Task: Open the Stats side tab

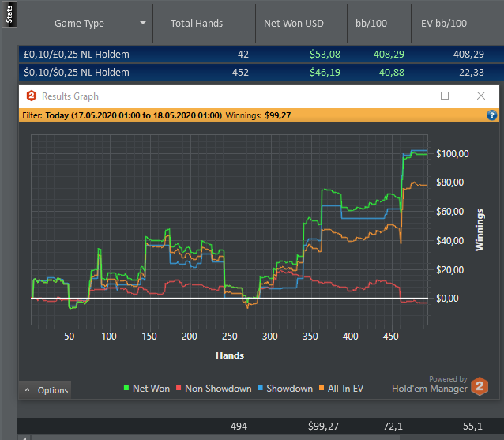Action: (9, 14)
